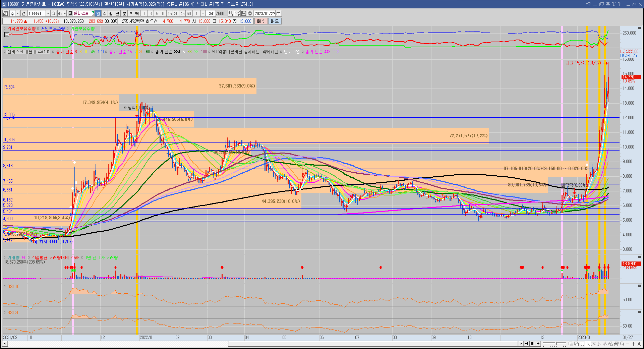This screenshot has width=644, height=349.
Task: Click the 전 button in the toolbar
Action: [x=23, y=13]
